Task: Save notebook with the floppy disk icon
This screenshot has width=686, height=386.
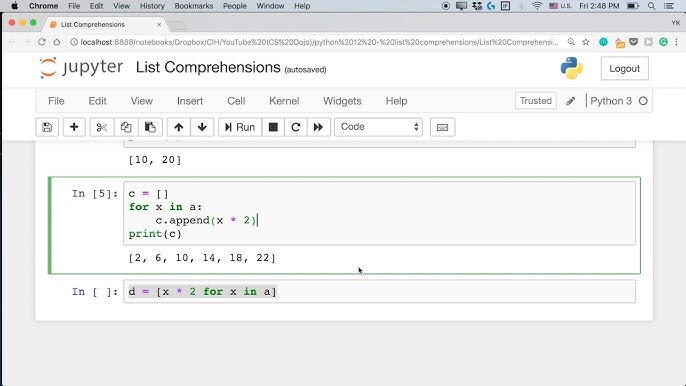Action: coord(47,127)
